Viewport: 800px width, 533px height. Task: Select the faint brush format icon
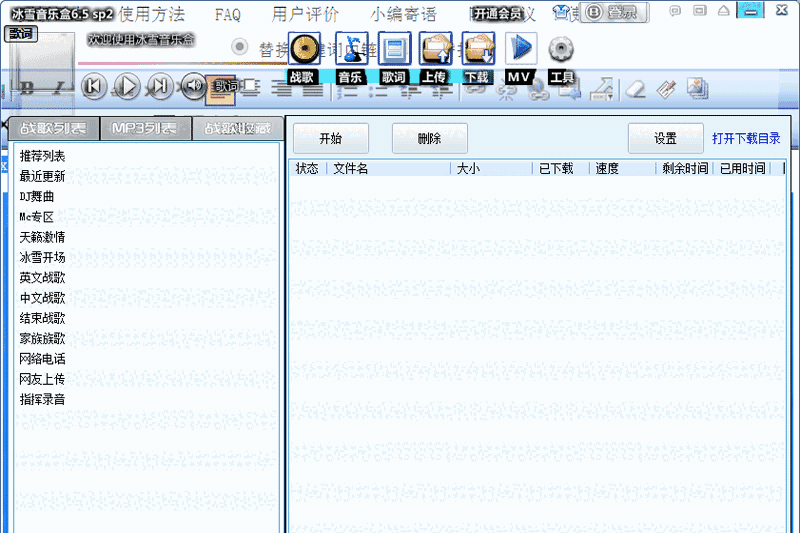(x=666, y=89)
